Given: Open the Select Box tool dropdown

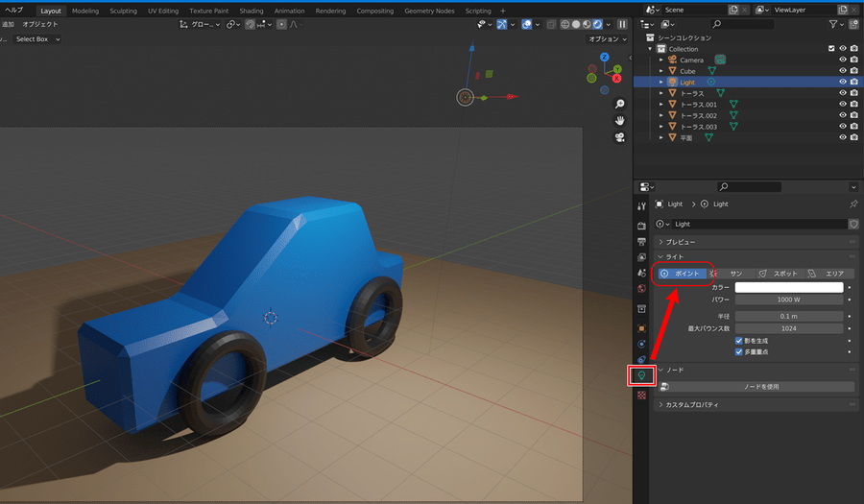Looking at the screenshot, I should coord(37,39).
